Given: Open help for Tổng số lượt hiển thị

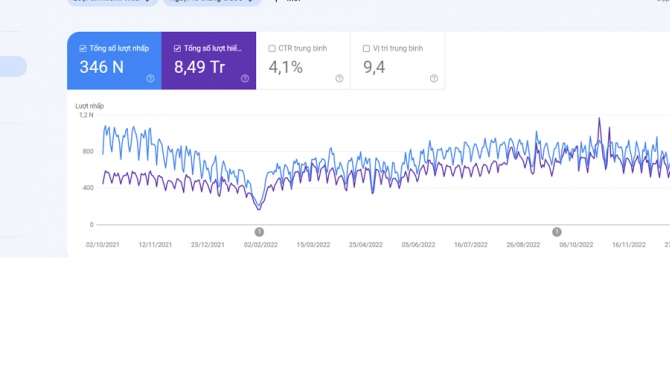Looking at the screenshot, I should pyautogui.click(x=245, y=78).
